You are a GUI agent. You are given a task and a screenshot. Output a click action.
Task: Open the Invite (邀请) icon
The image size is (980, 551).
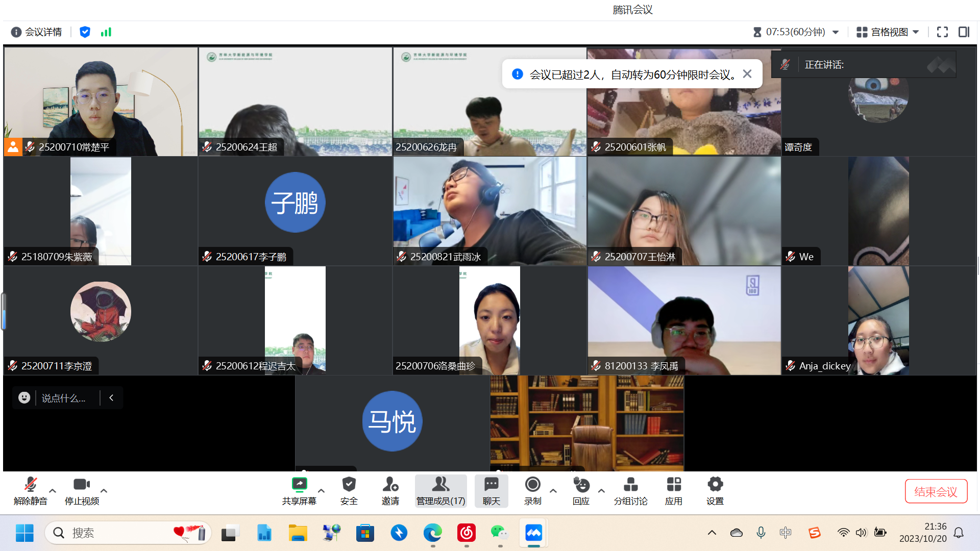(390, 485)
